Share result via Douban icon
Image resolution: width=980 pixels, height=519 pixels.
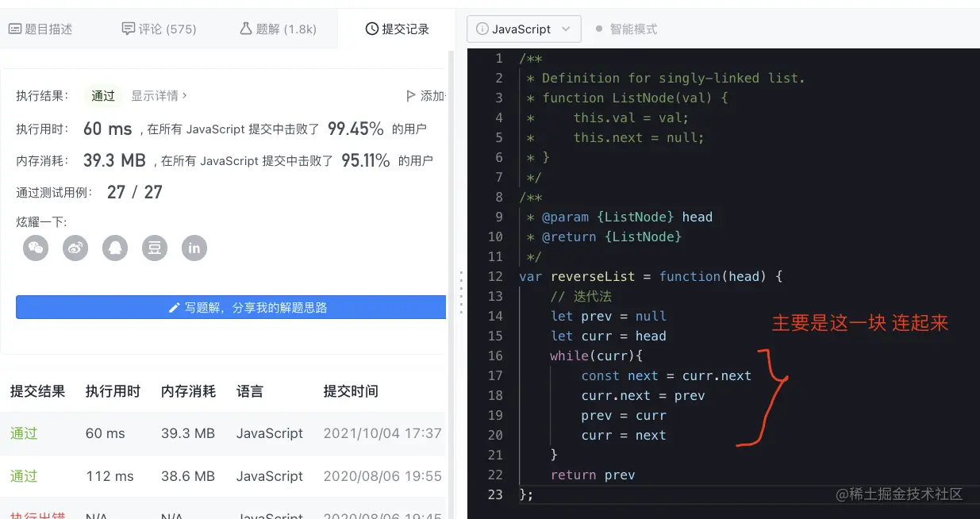coord(155,248)
